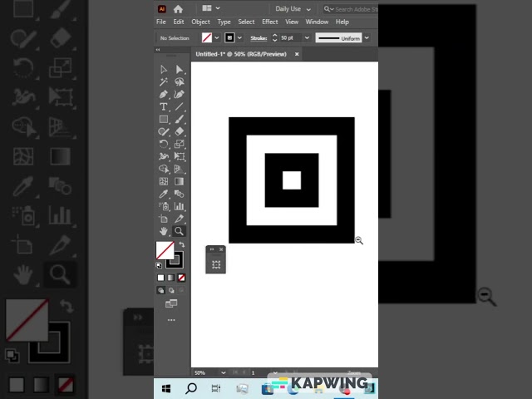Switch to the Hand tool

click(164, 231)
